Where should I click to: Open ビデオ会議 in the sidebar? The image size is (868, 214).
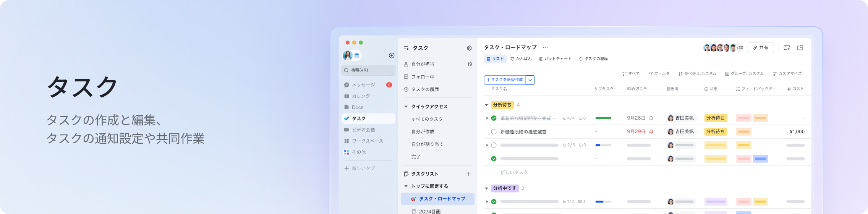(x=368, y=130)
